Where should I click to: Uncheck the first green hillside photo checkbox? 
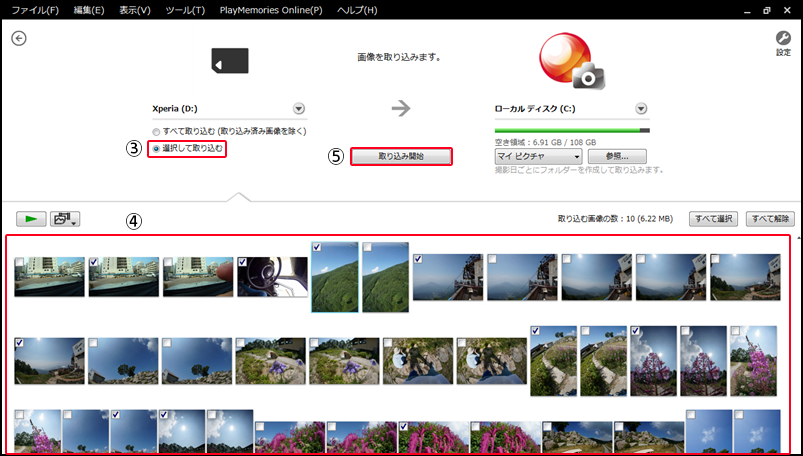(x=317, y=247)
